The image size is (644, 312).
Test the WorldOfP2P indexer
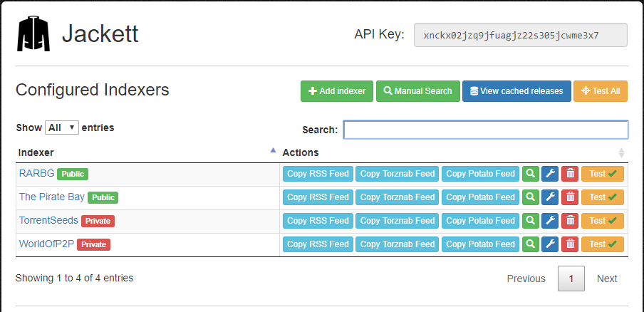tap(603, 244)
